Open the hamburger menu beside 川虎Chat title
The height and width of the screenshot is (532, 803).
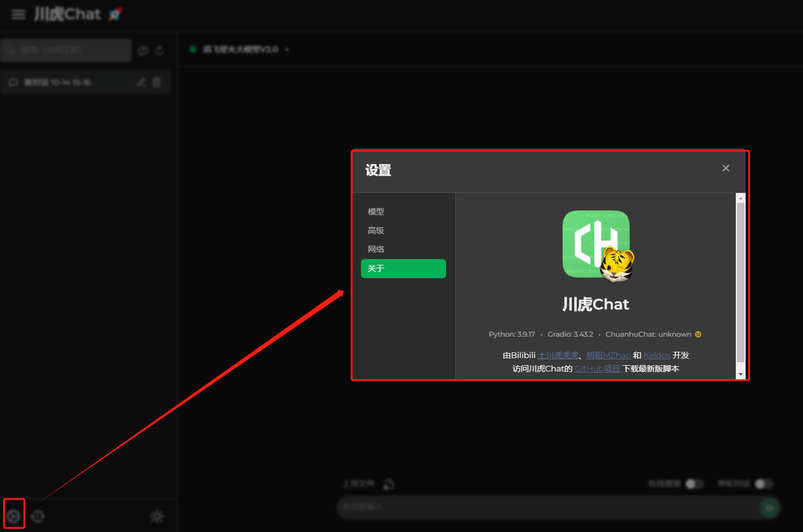click(19, 14)
